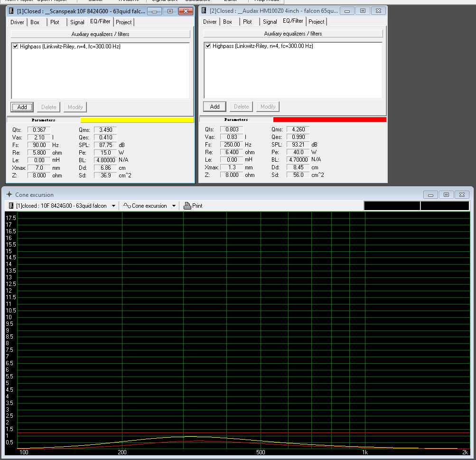Click Xmax field 7.0 in Scanspeak window
This screenshot has width=476, height=460.
pos(39,168)
